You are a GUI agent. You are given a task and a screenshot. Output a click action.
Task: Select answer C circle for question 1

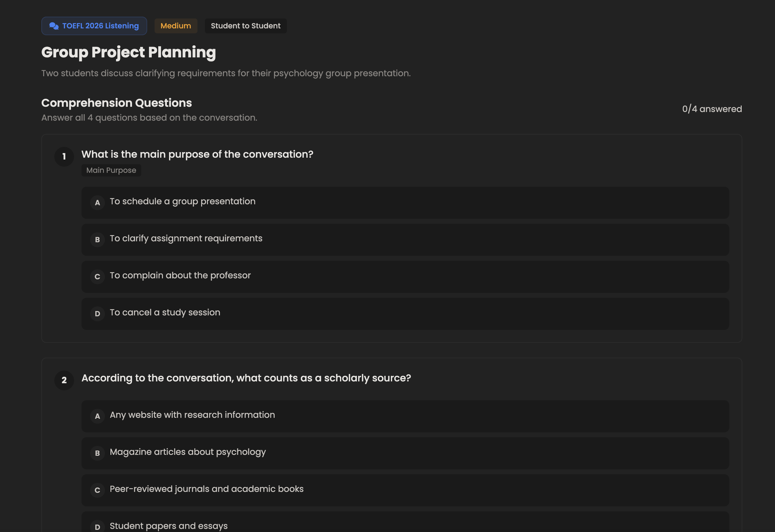pos(97,277)
